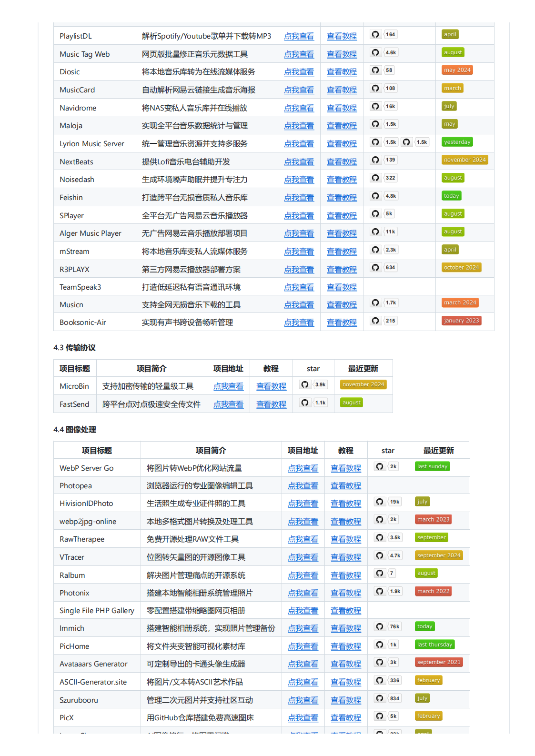
Task: Click the 'last sunday' badge for WebP Server Go
Action: pos(432,466)
